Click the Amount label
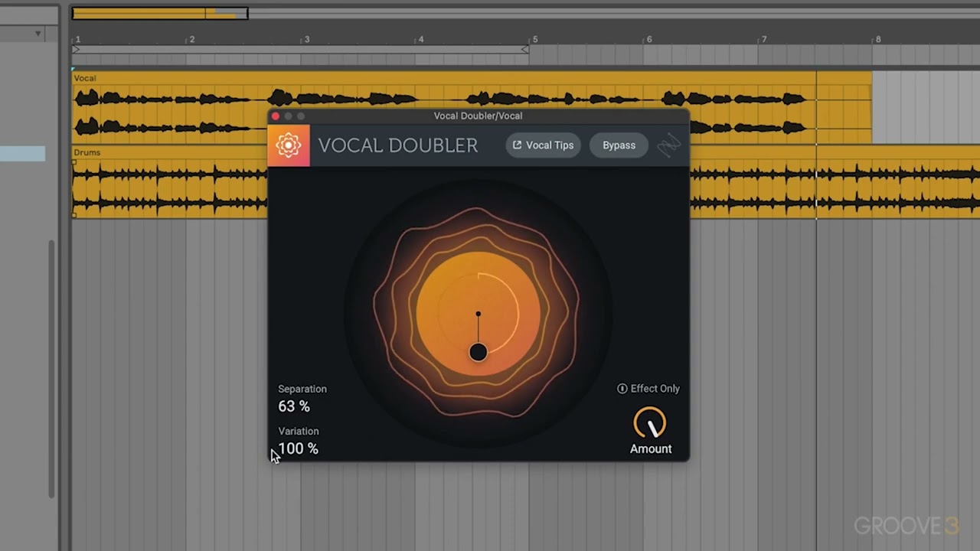This screenshot has width=980, height=551. pyautogui.click(x=651, y=449)
